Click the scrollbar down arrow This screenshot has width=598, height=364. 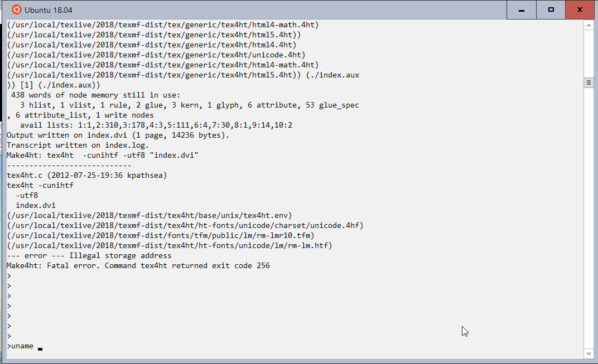coord(589,353)
